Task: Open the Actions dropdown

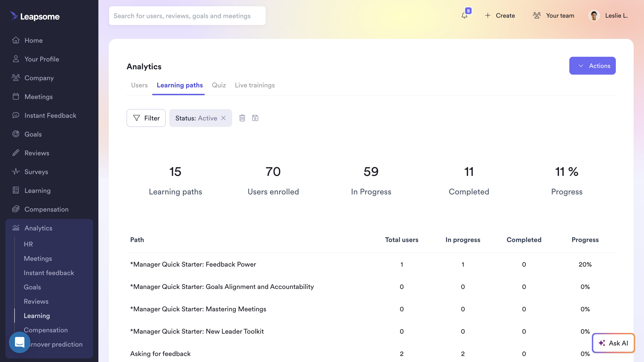Action: click(x=592, y=66)
